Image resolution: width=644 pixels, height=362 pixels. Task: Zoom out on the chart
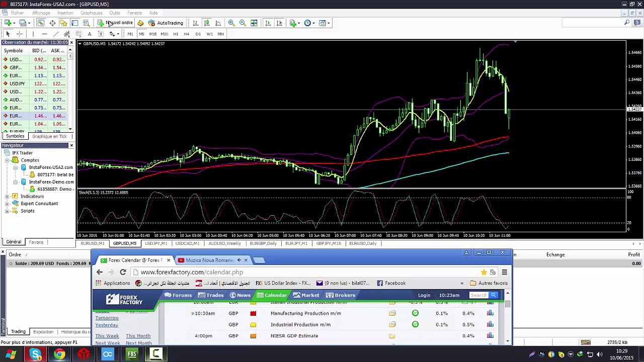click(243, 23)
